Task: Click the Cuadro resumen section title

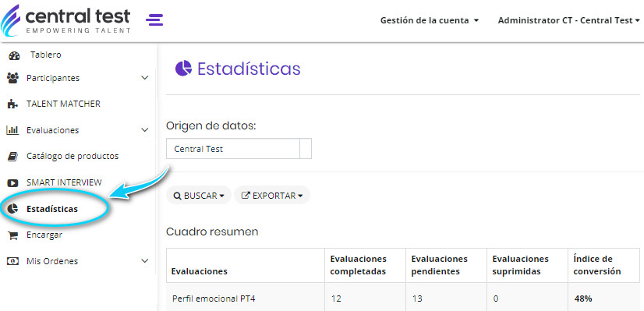Action: (x=212, y=231)
